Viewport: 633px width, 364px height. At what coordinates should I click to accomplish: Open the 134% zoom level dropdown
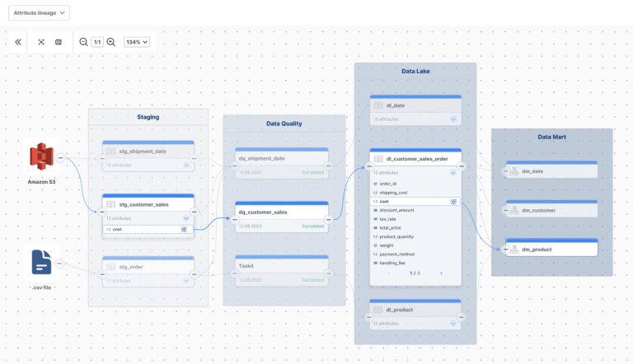[137, 42]
